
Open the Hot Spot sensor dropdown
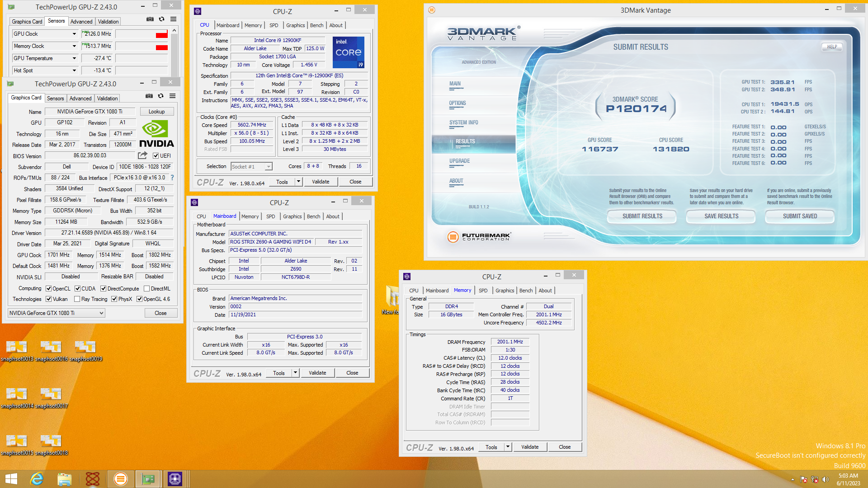click(74, 70)
